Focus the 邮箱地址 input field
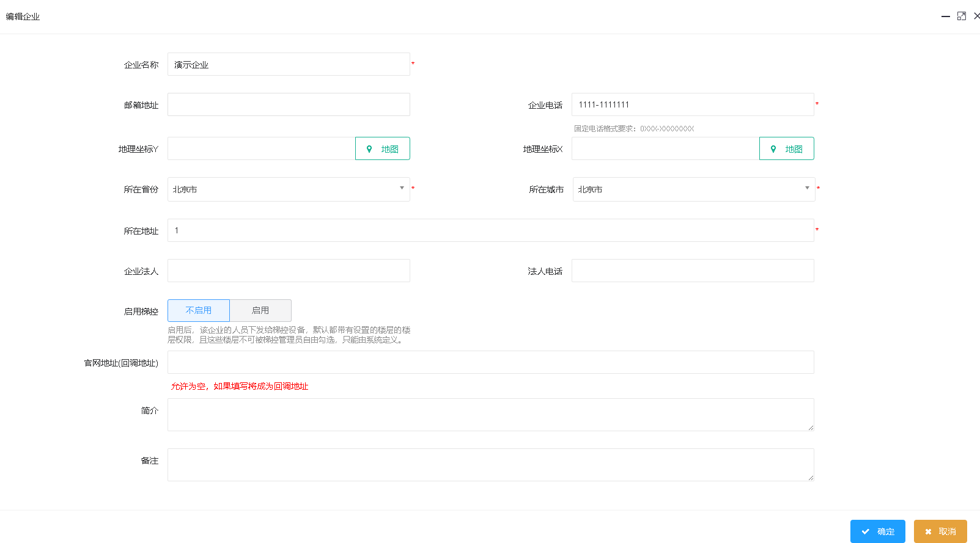 [289, 104]
